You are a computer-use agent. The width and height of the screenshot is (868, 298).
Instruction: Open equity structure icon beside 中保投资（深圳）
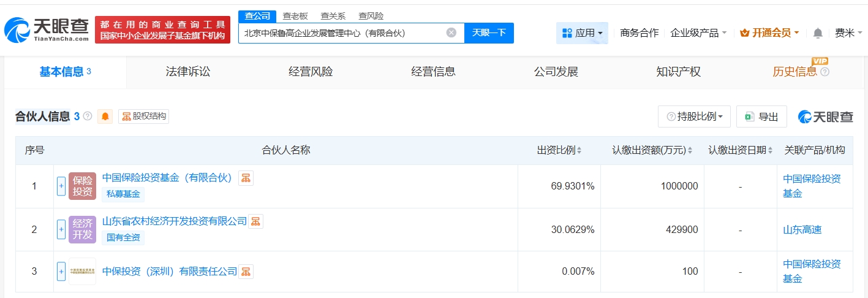(x=246, y=272)
